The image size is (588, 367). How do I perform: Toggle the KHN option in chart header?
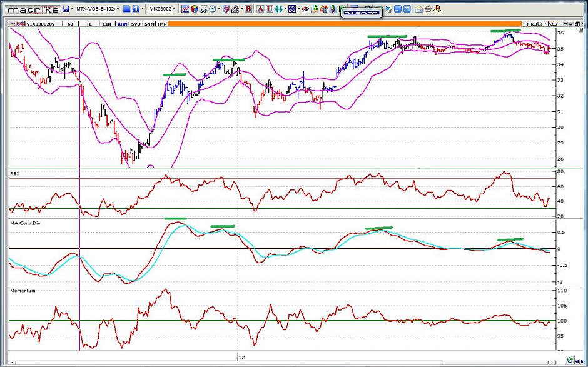122,24
